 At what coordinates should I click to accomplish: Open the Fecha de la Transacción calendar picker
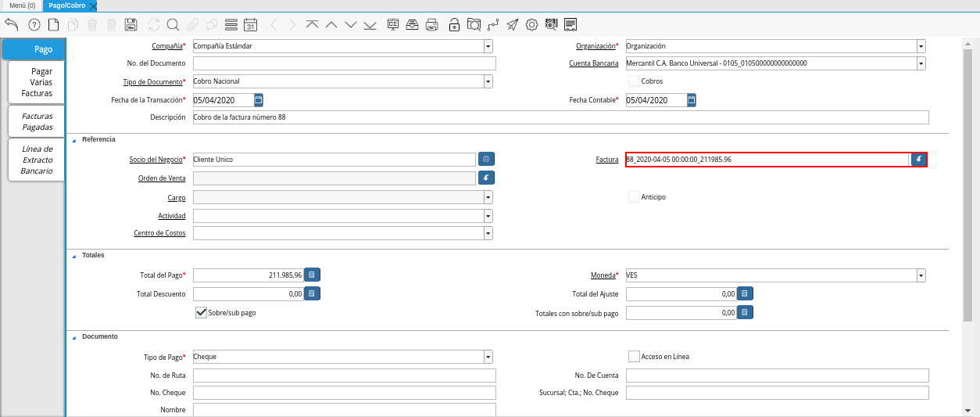pos(259,100)
